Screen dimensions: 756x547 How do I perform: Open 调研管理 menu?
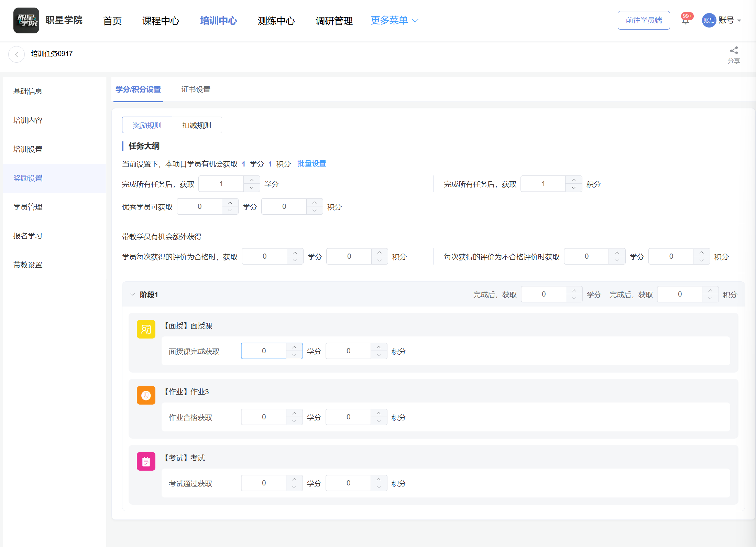[334, 21]
